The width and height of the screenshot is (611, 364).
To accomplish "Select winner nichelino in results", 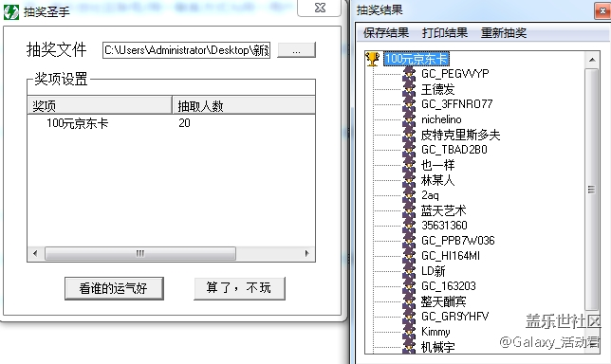I will 441,119.
